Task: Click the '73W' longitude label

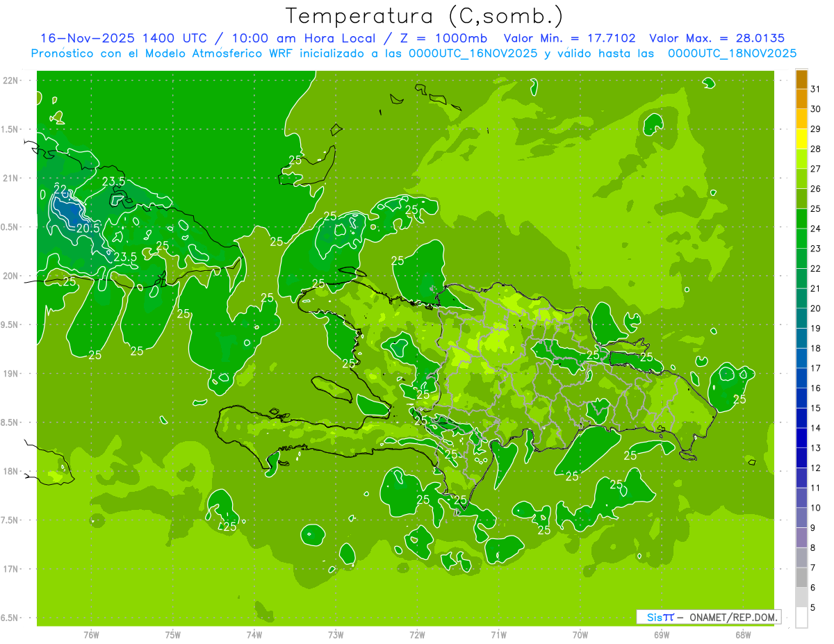Action: 336,635
